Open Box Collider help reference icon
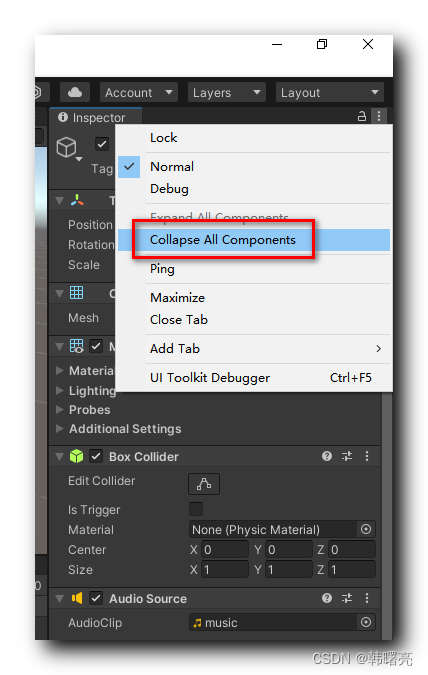428x675 pixels. (x=327, y=456)
